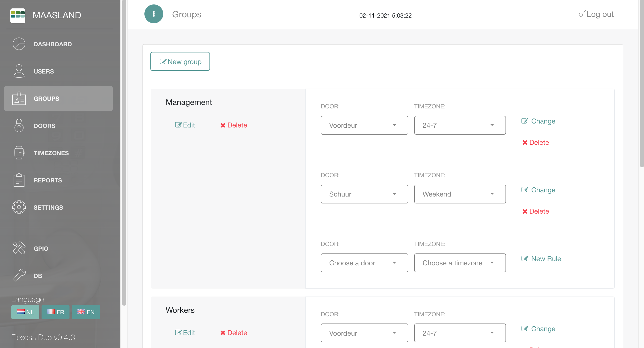644x348 pixels.
Task: Open the Voordeur door dropdown in Management
Action: (364, 125)
